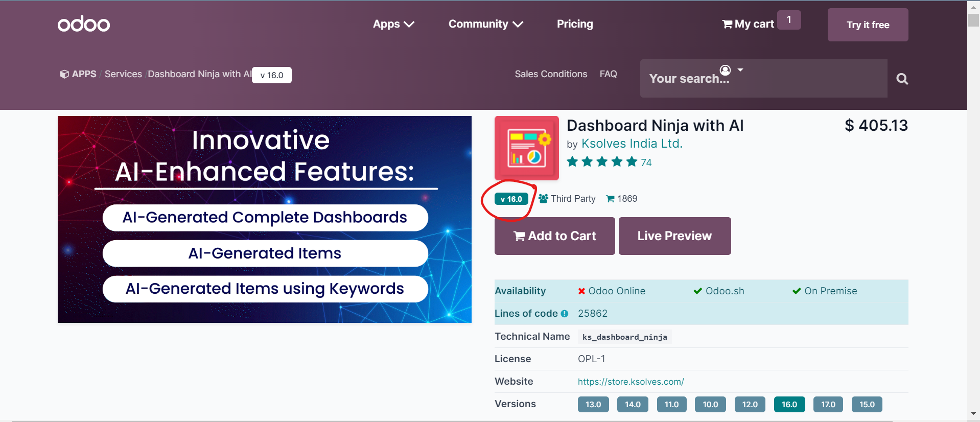
Task: Click the $ 405.13 price
Action: point(876,126)
